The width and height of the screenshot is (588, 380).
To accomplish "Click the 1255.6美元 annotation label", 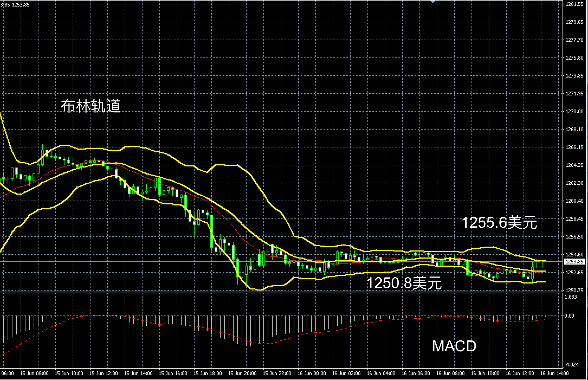I will click(x=499, y=223).
